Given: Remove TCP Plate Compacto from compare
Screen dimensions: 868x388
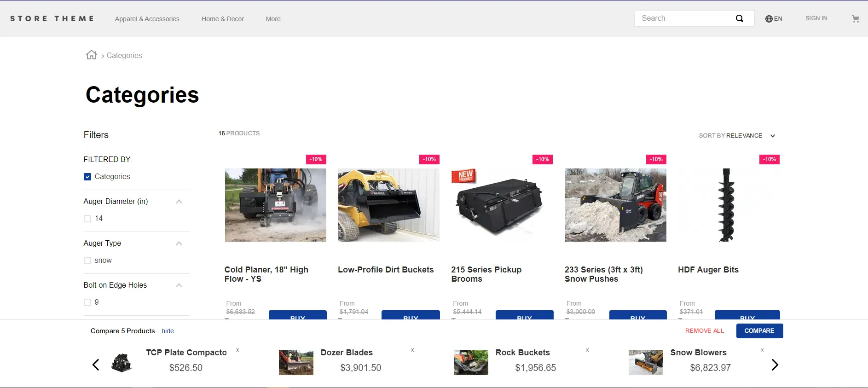Looking at the screenshot, I should [237, 350].
